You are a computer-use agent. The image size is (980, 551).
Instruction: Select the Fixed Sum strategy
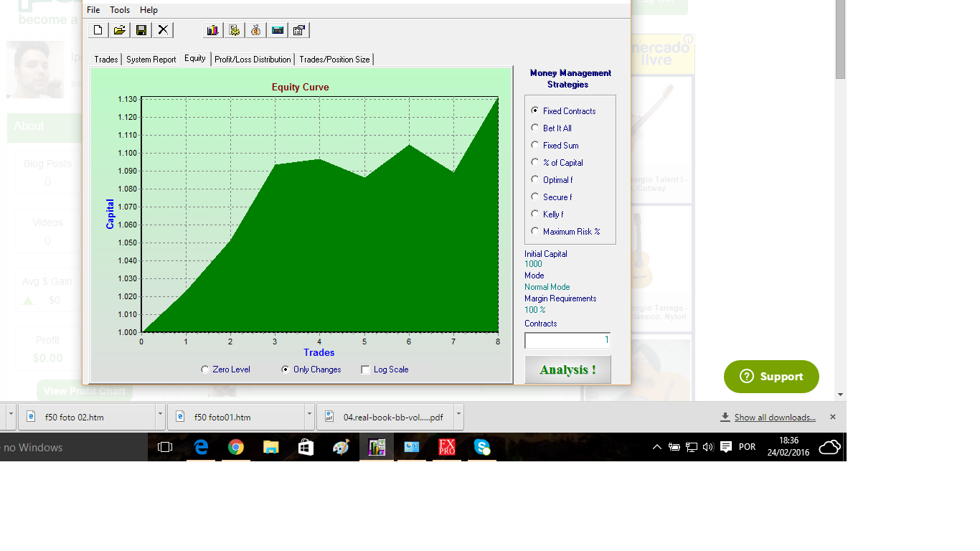click(555, 146)
